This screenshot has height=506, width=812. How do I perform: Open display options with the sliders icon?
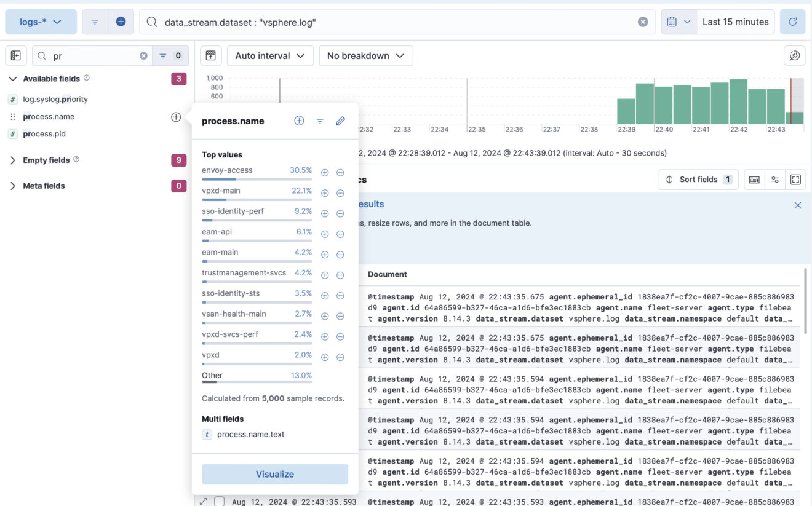coord(775,179)
